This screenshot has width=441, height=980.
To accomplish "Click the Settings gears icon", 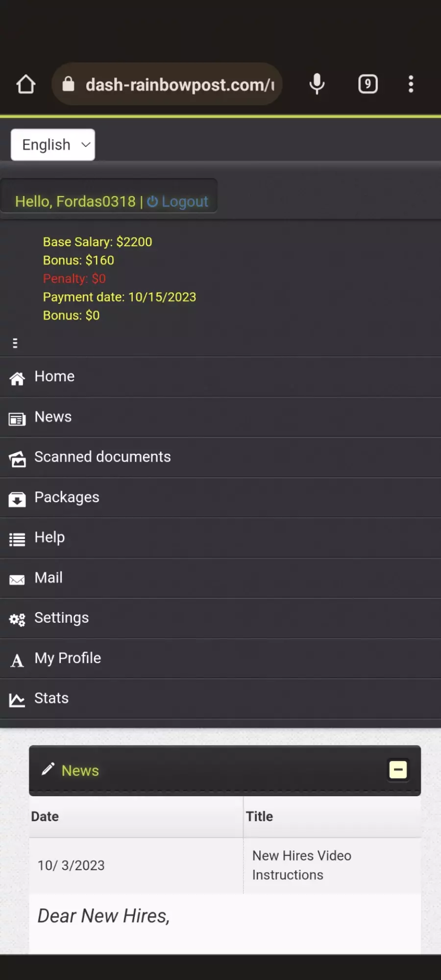I will 17,620.
